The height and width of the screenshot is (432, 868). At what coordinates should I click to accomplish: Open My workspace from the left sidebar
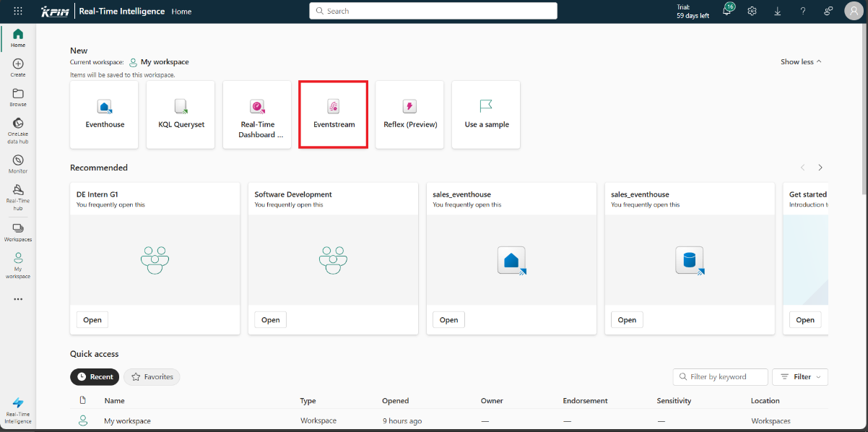pos(18,265)
